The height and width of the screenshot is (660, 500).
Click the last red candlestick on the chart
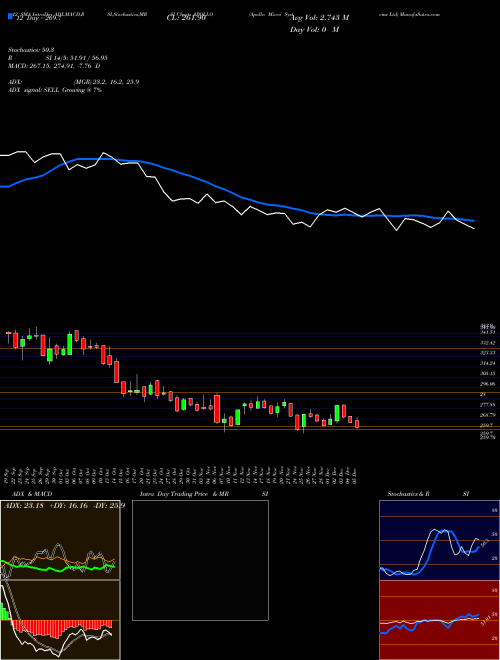click(357, 423)
